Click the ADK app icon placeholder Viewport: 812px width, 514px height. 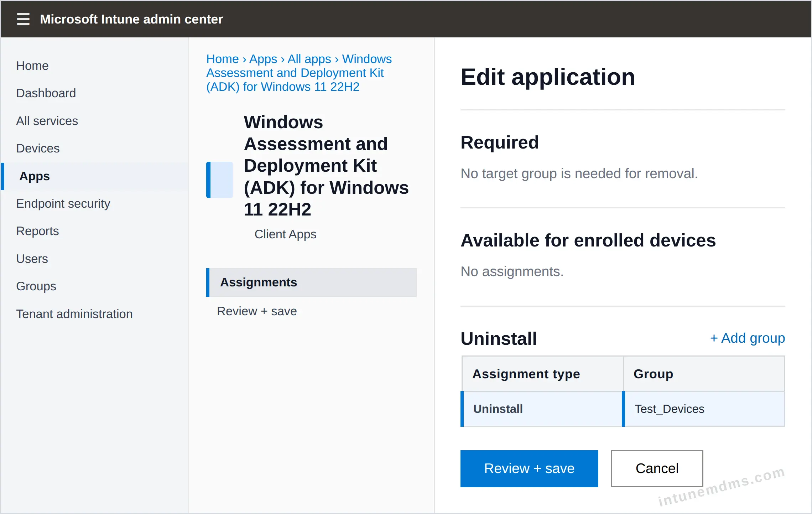(x=219, y=180)
